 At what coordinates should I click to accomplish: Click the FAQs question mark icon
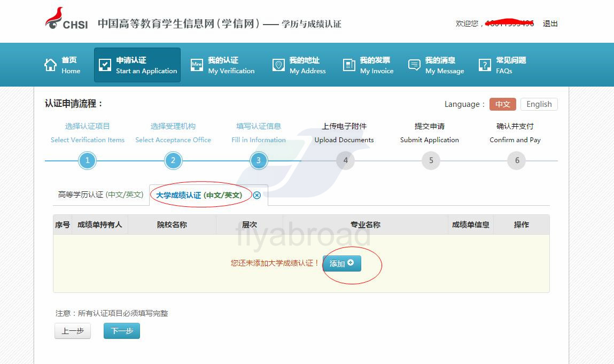(x=485, y=65)
